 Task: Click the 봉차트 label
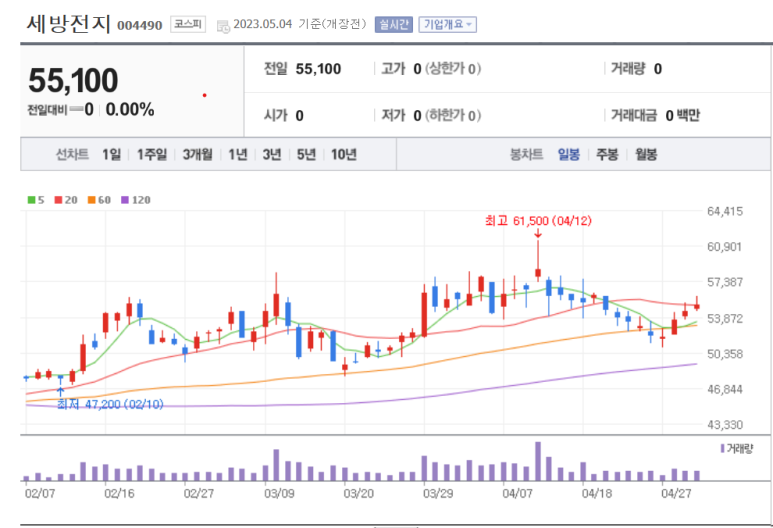[x=526, y=155]
